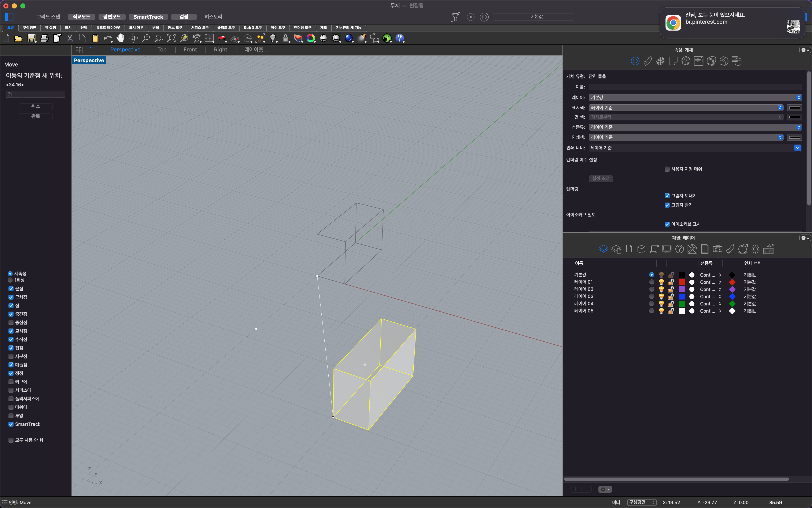The width and height of the screenshot is (812, 508).
Task: Click the Copy icon in the toolbar
Action: point(82,38)
